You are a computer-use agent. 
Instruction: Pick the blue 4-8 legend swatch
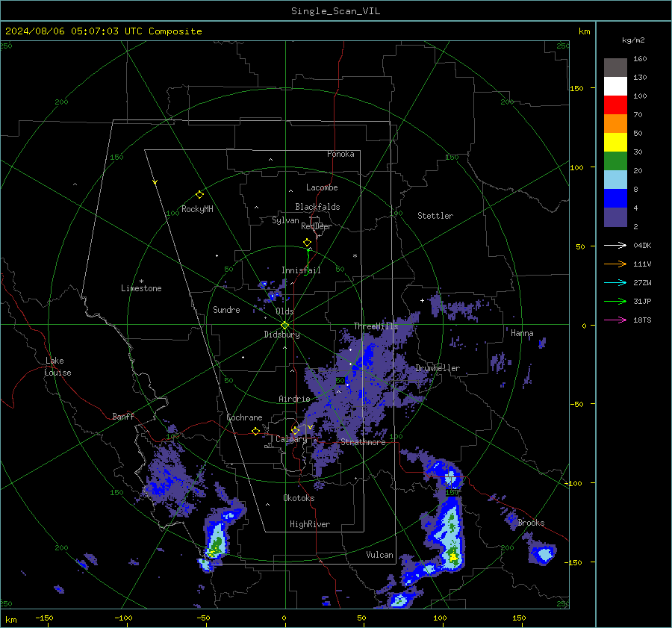coord(615,198)
